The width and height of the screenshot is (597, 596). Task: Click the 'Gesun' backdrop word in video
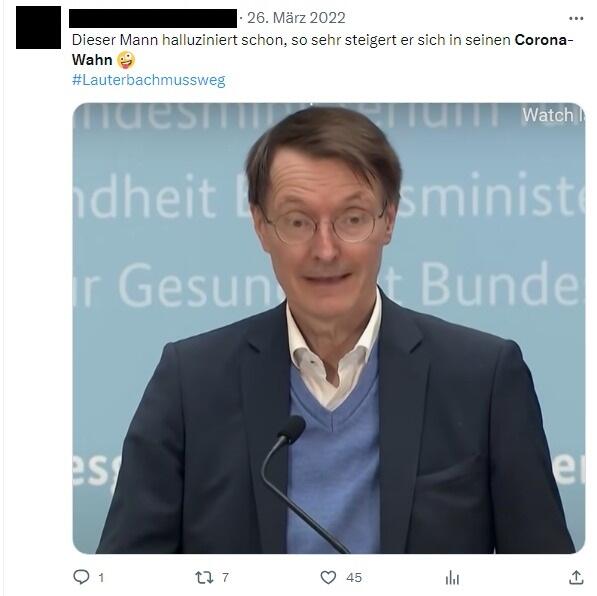tap(201, 286)
